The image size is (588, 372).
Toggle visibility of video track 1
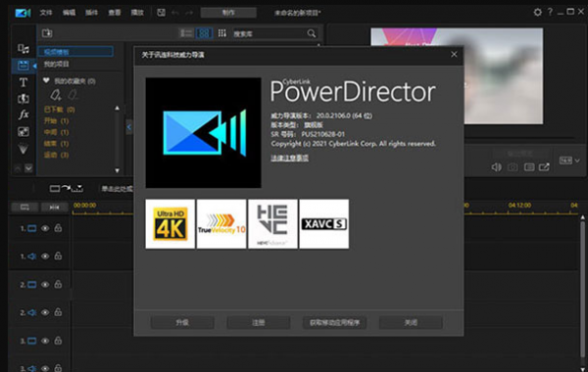(x=45, y=228)
